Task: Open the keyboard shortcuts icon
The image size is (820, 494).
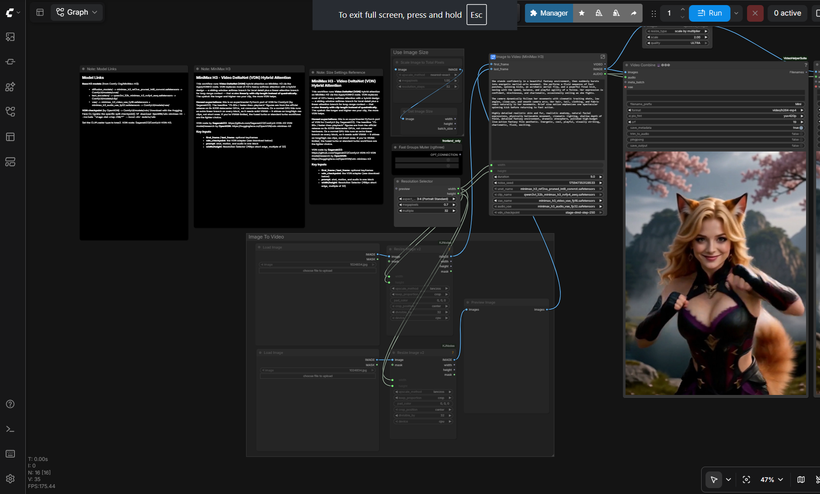Action: 10,454
